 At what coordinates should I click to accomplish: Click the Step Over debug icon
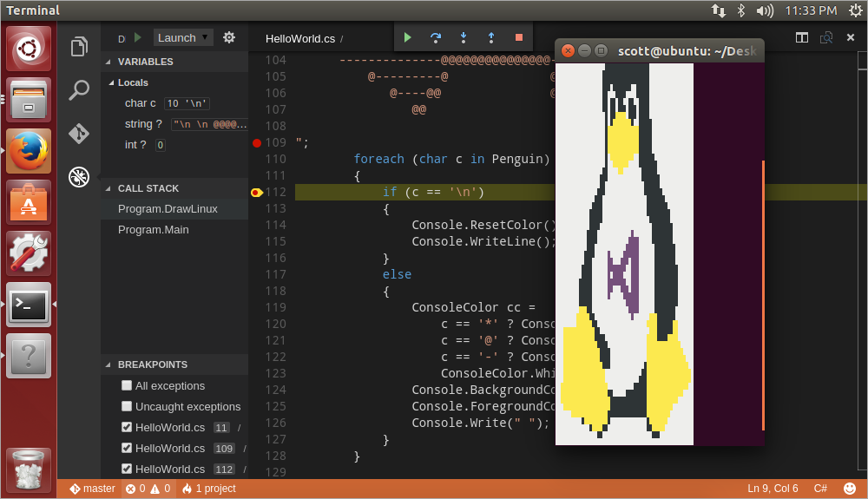point(436,37)
